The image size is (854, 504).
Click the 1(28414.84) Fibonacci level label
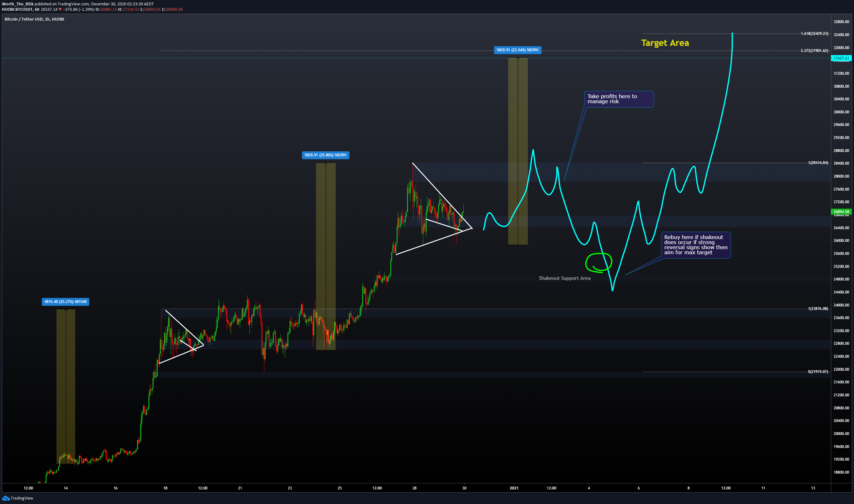[x=818, y=163]
